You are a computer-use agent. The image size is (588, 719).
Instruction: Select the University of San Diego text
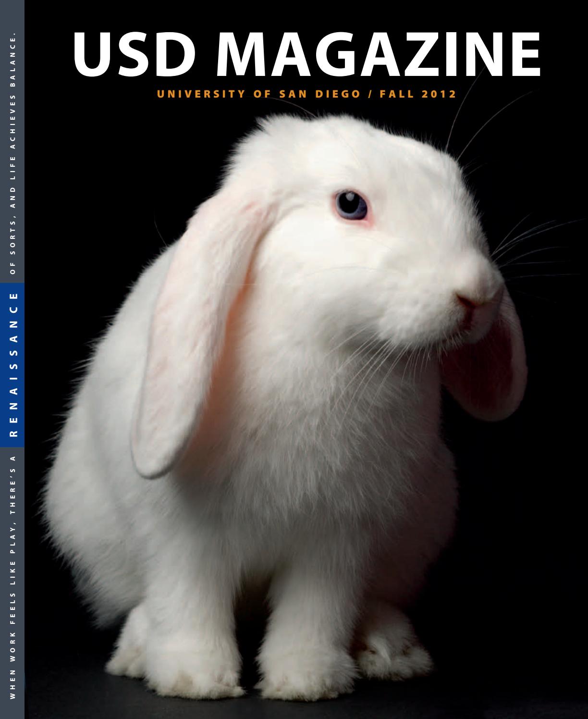click(258, 93)
